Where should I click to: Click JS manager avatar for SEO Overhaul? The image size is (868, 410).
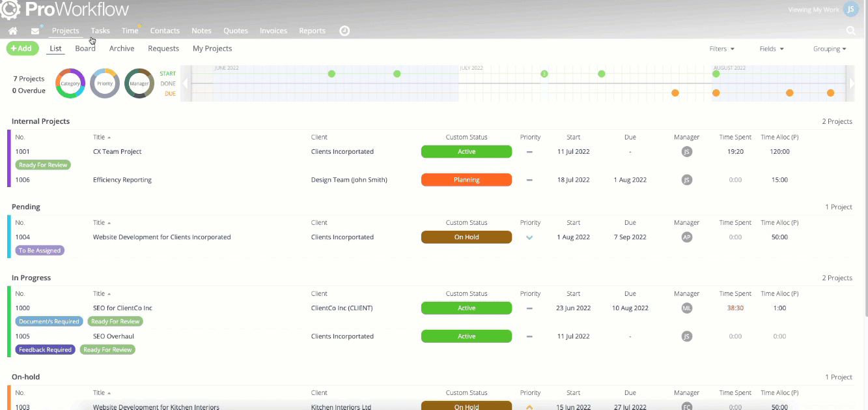point(686,336)
